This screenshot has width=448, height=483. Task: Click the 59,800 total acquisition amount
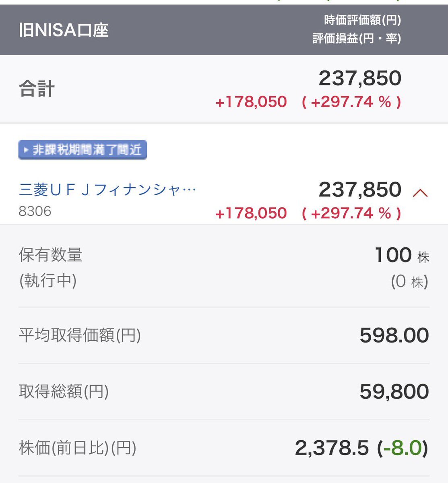coord(394,392)
